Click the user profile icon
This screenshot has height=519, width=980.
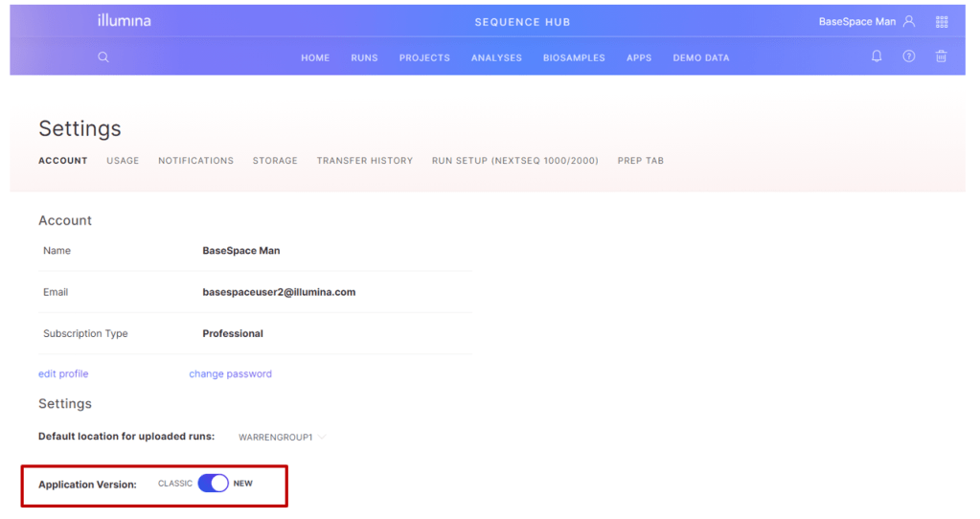pyautogui.click(x=909, y=21)
